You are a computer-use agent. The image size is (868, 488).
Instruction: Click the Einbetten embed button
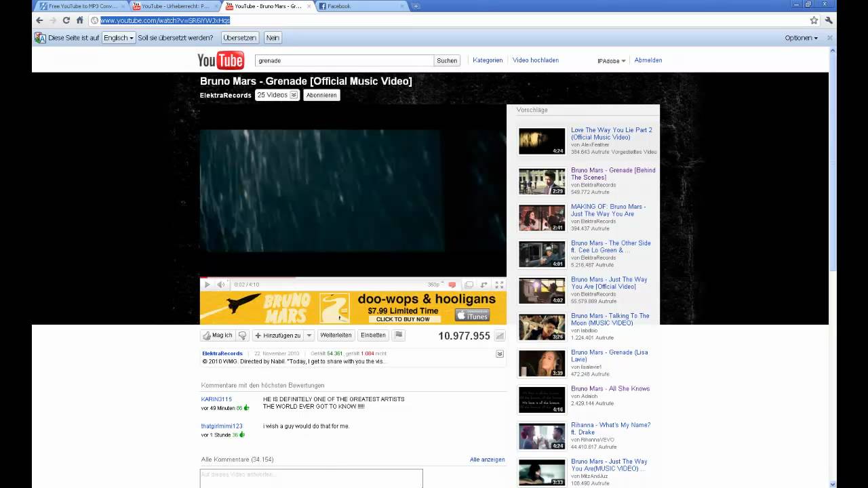[373, 335]
